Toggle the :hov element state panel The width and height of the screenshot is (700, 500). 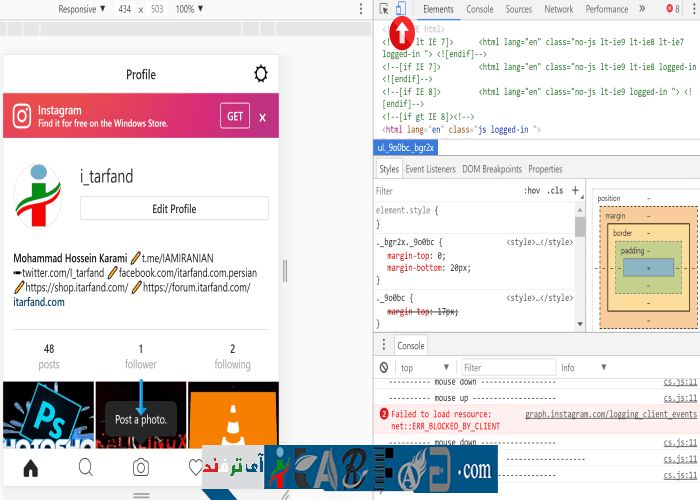[532, 190]
